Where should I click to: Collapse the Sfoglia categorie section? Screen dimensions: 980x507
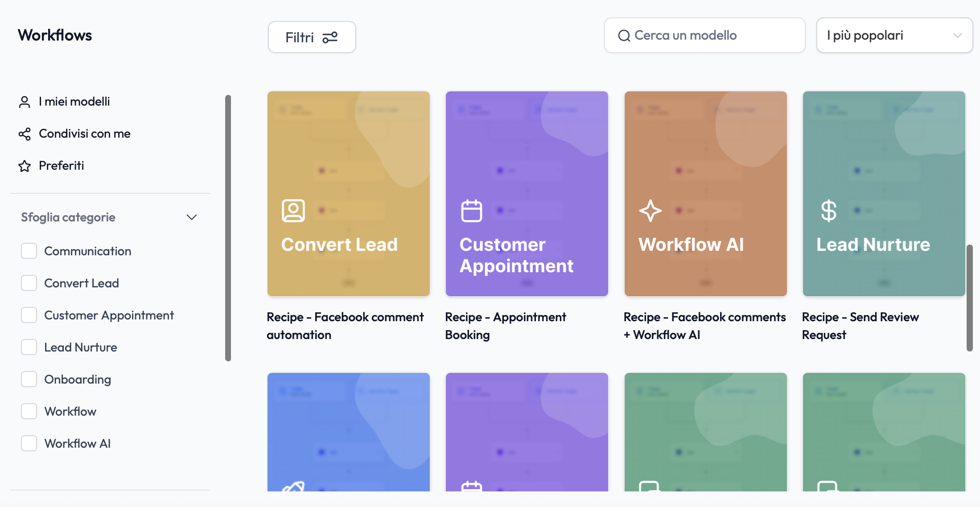[x=192, y=217]
